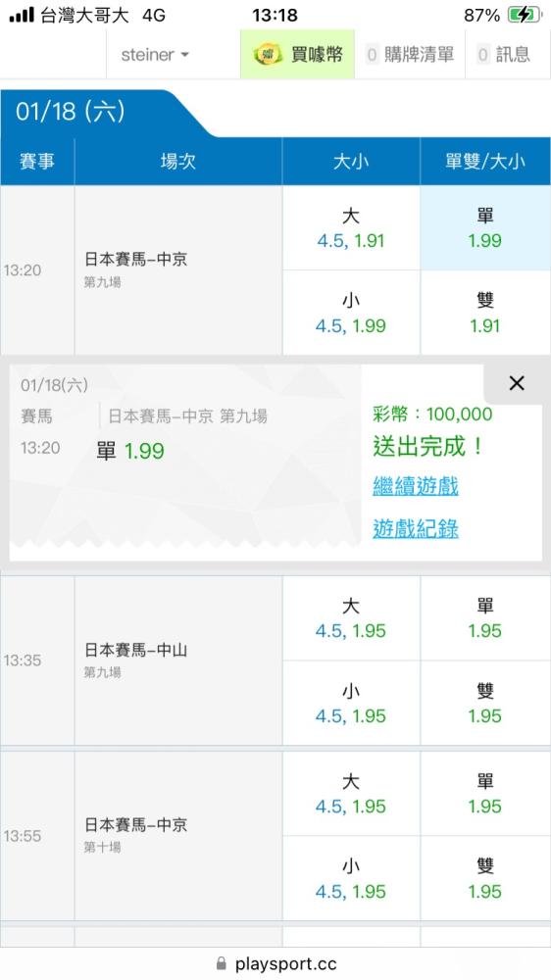Screen dimensions: 551x980
Task: Close the bet confirmation slip
Action: click(x=517, y=384)
